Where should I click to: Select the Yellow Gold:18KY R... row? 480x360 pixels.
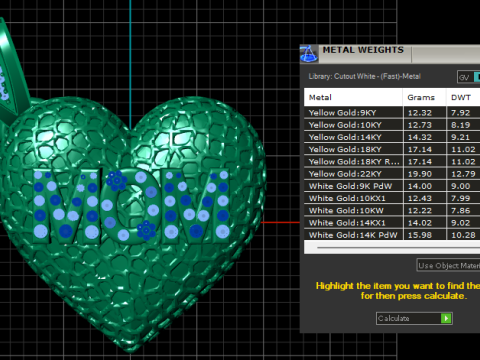coord(392,162)
